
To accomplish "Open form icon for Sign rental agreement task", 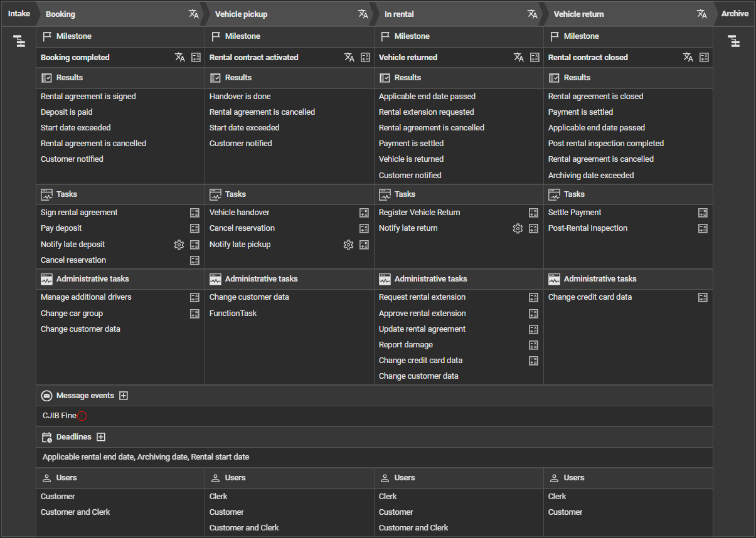I will pyautogui.click(x=194, y=213).
